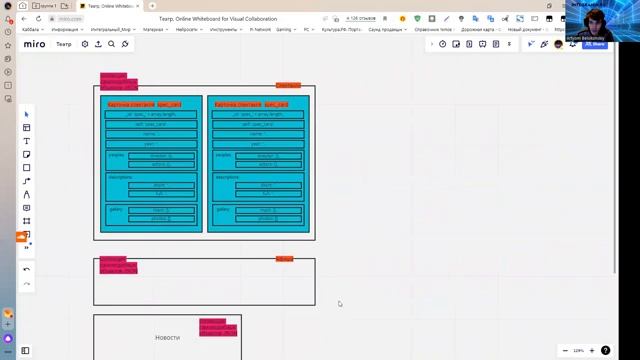Click the vertical scrollbar on the right
Screen dimensions: 640x360
pos(615,157)
